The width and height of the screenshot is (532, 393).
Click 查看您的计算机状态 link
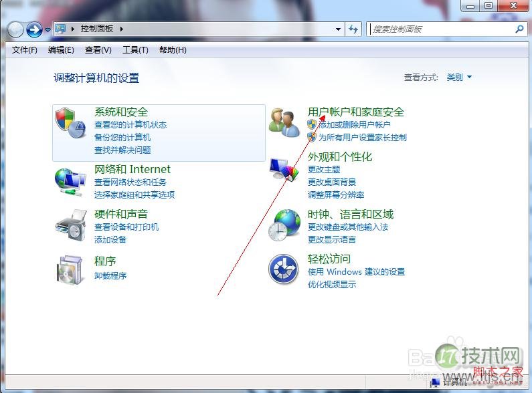(130, 125)
